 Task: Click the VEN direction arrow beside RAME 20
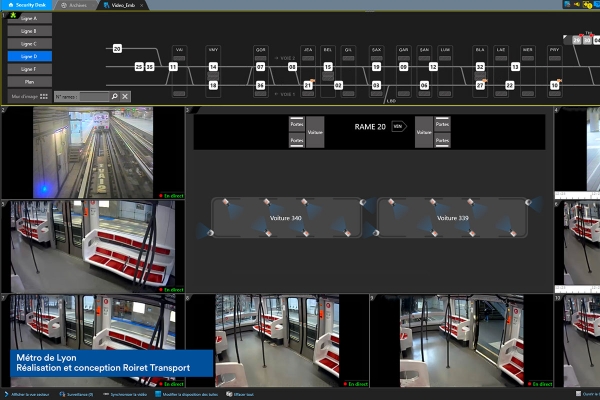pos(399,126)
